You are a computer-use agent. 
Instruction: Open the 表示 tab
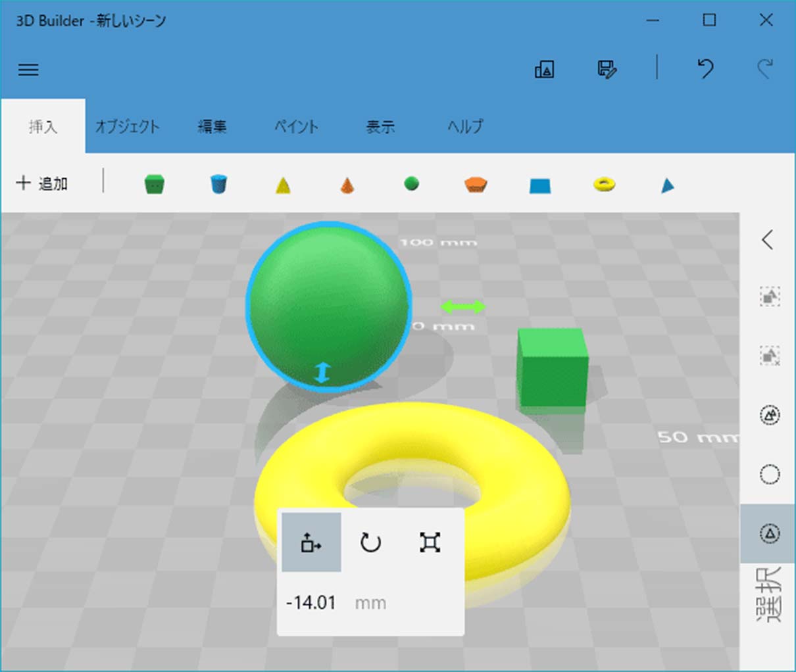[x=380, y=126]
